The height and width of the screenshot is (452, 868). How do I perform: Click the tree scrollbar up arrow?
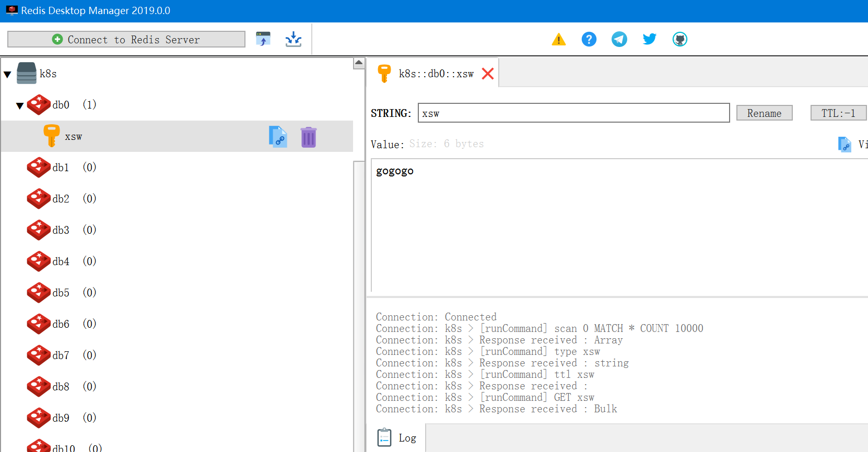coord(359,63)
